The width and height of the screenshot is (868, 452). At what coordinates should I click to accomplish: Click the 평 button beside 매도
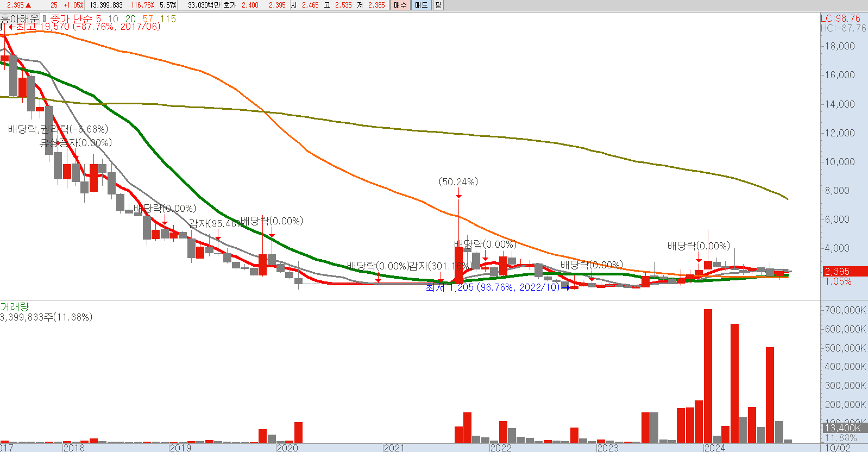pyautogui.click(x=438, y=5)
